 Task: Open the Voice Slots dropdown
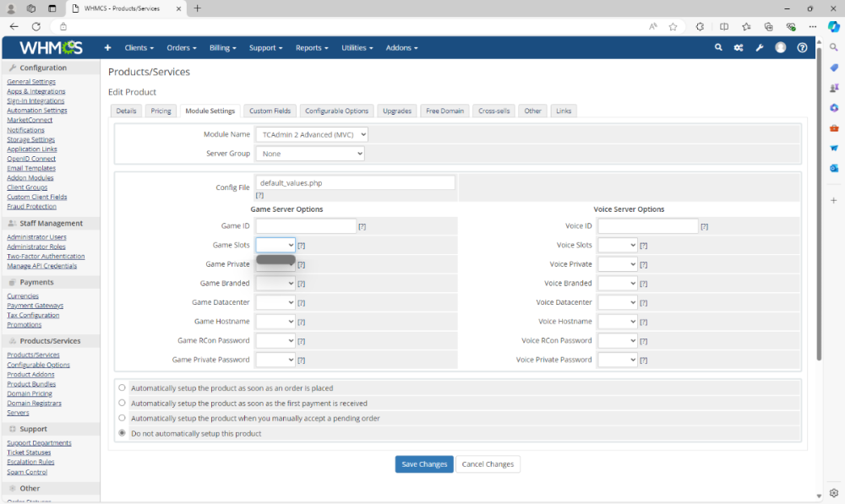617,245
